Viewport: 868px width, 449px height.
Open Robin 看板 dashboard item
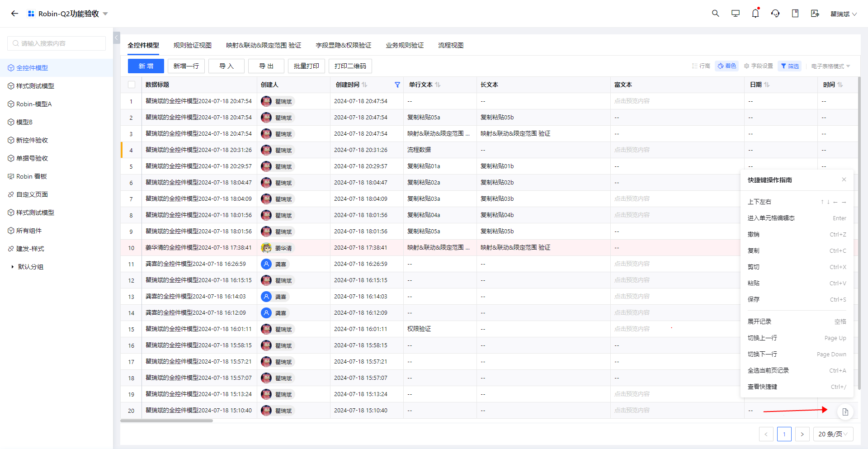[57, 176]
